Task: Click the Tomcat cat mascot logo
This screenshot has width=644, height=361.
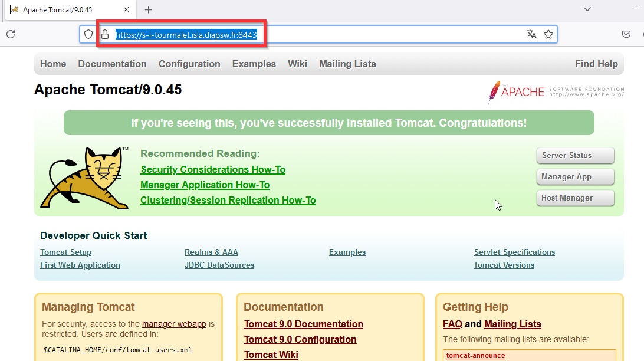Action: pyautogui.click(x=86, y=178)
